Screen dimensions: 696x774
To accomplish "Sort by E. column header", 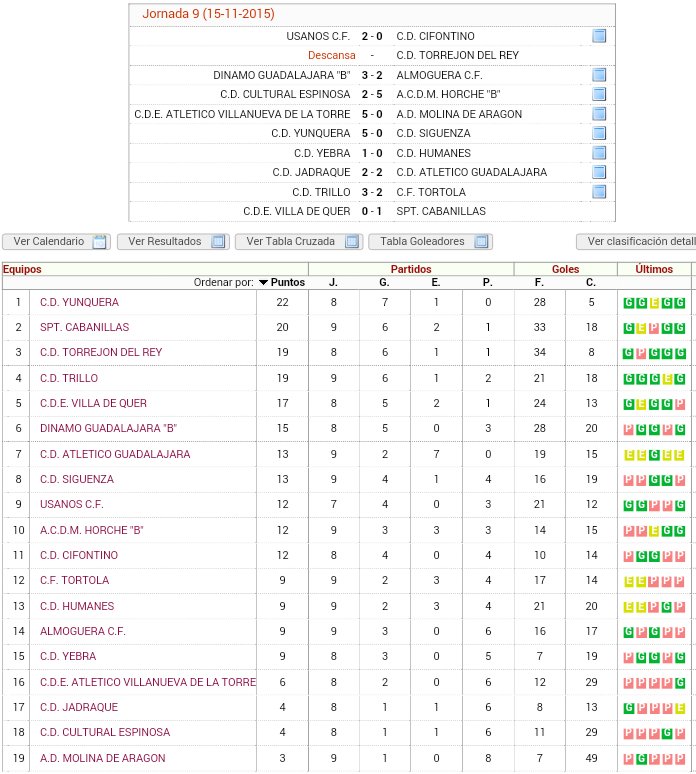I will click(435, 282).
